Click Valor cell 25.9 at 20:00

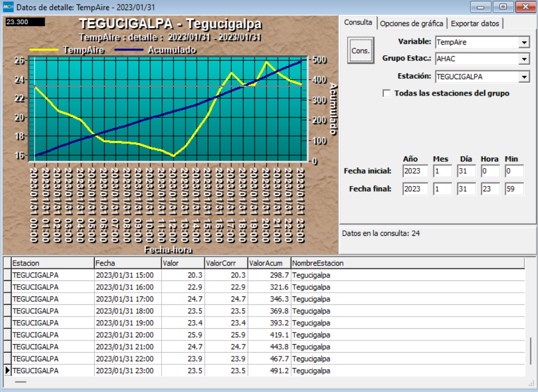(183, 335)
